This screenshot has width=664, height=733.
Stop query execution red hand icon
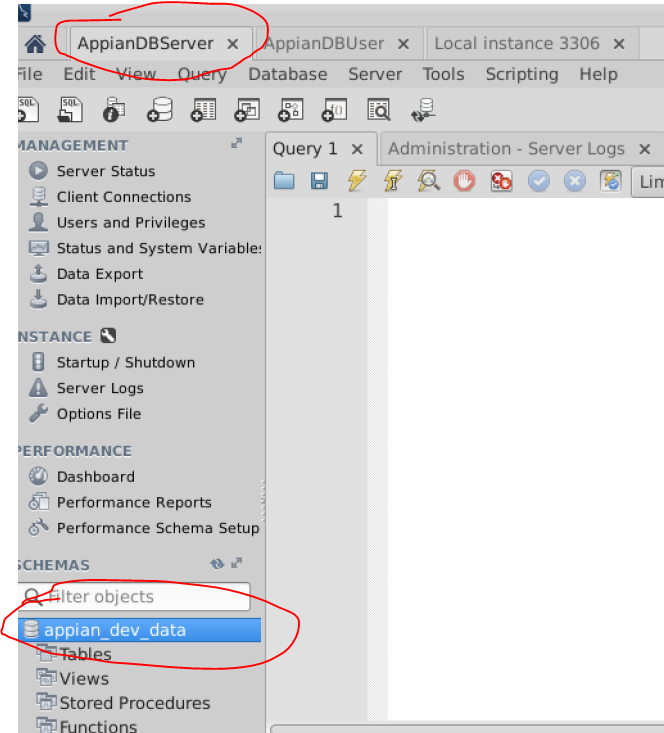pyautogui.click(x=464, y=180)
